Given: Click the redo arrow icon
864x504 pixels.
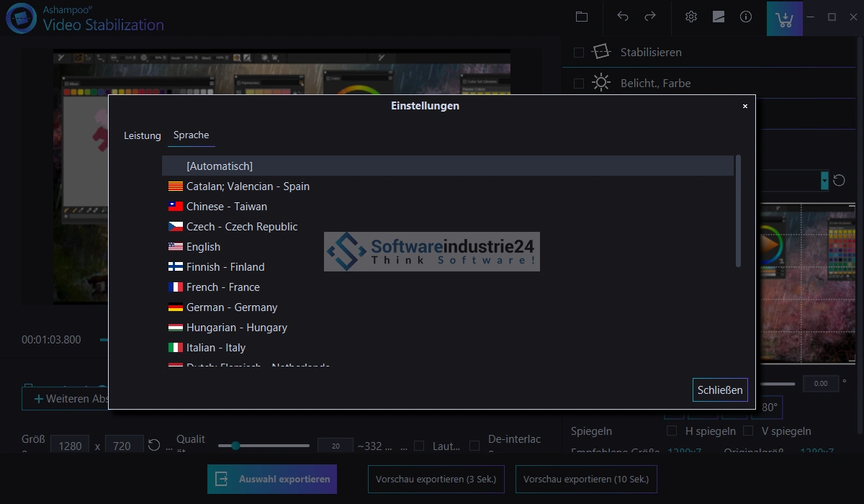Looking at the screenshot, I should [650, 17].
